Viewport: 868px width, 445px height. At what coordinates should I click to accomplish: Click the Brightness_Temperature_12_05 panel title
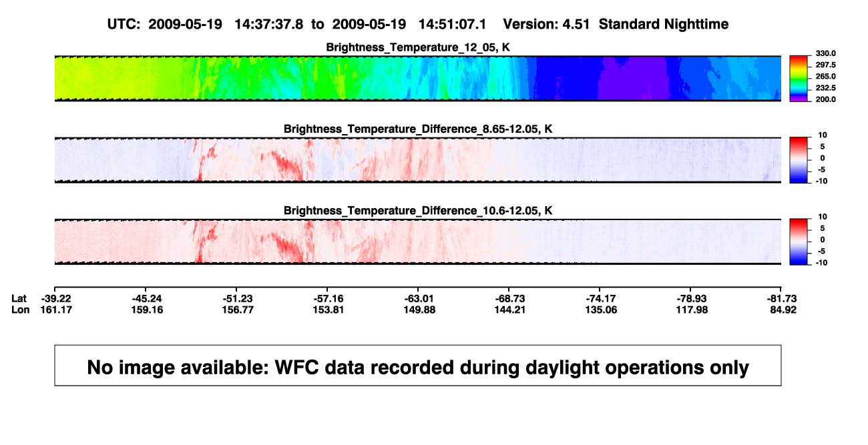(x=418, y=47)
